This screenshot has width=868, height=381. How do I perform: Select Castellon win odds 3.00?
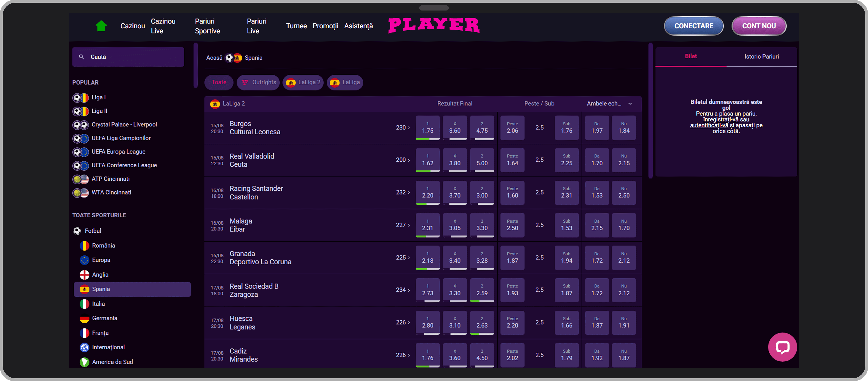[x=482, y=192]
